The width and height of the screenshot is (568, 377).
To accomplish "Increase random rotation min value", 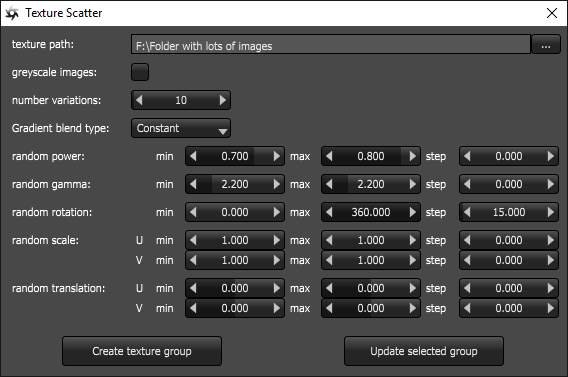I will pos(277,212).
